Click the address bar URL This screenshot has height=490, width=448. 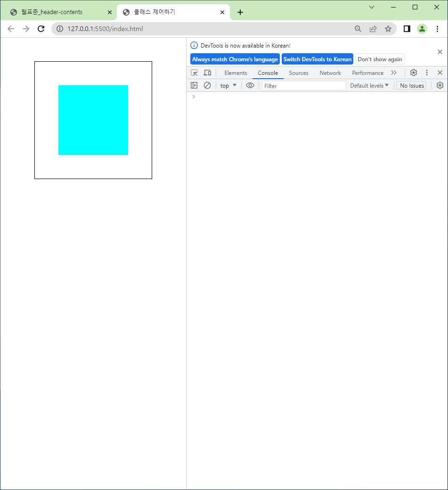[105, 29]
